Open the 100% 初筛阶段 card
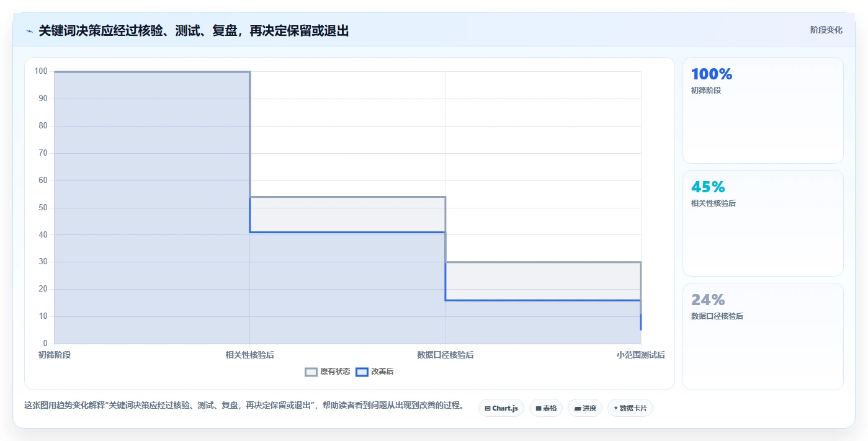 763,110
